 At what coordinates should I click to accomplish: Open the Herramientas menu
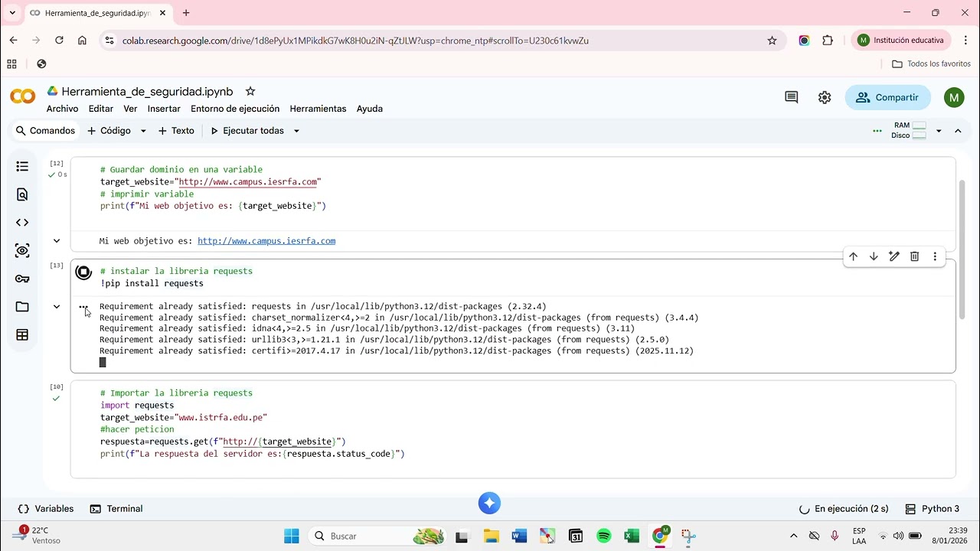point(318,109)
